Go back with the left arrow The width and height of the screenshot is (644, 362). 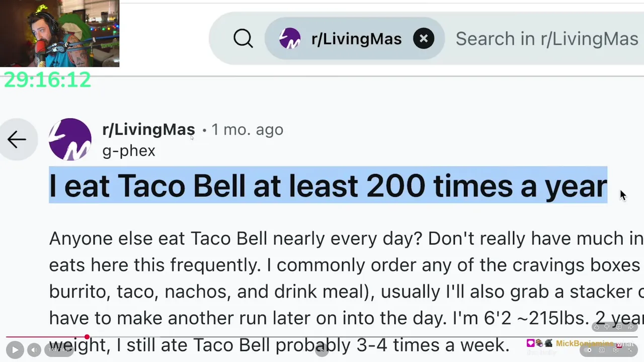point(17,140)
